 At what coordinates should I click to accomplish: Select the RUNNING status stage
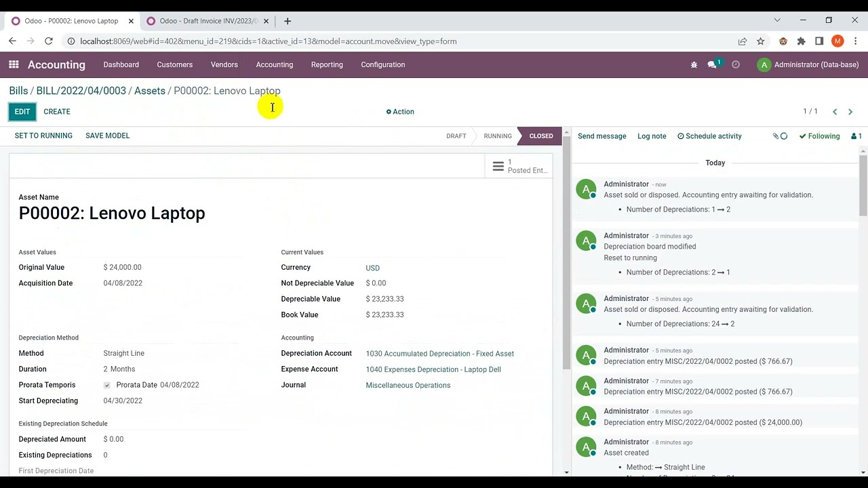[498, 136]
